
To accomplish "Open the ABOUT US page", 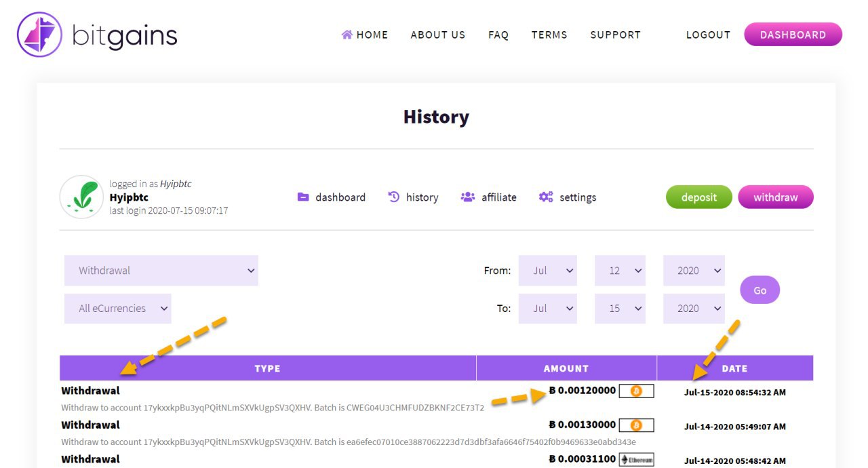I will click(x=438, y=35).
